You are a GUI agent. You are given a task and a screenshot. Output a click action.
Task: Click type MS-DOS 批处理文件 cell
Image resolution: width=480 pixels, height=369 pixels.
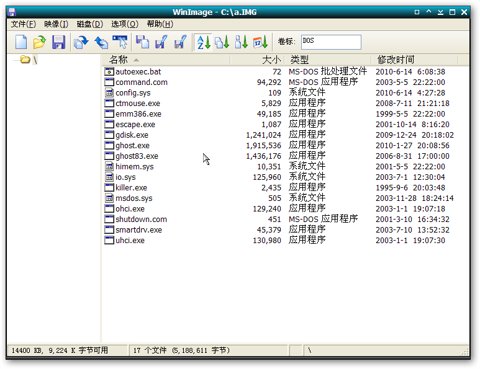coord(328,71)
